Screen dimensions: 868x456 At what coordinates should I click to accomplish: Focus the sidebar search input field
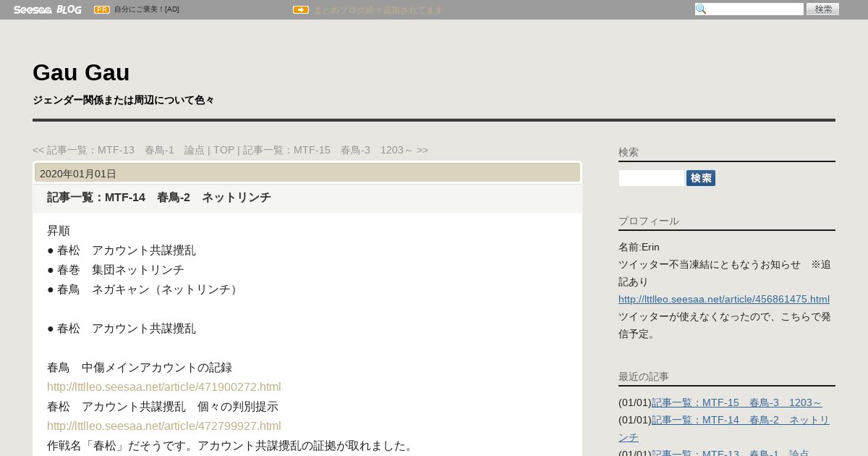[652, 178]
